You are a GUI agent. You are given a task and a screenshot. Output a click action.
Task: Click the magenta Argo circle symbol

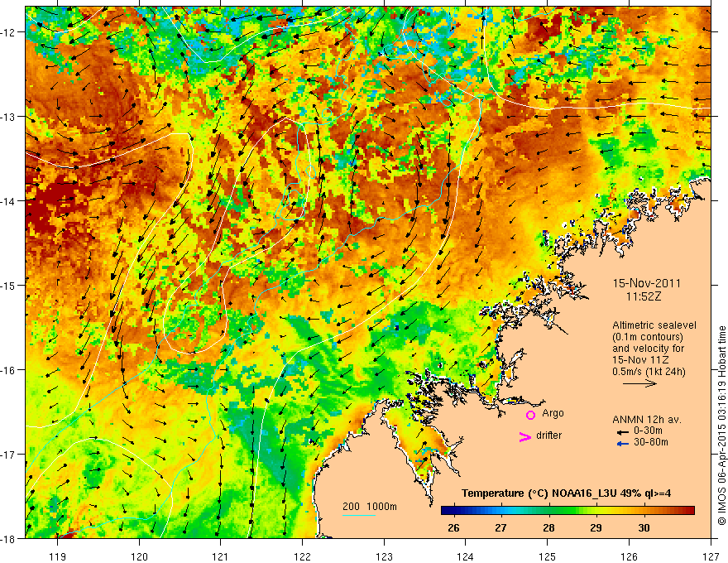[530, 415]
